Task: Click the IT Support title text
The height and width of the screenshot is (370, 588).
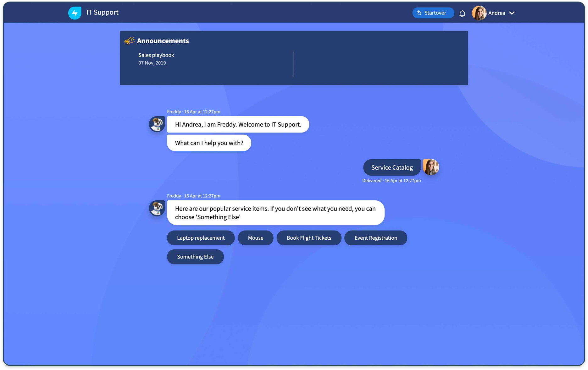Action: (x=102, y=12)
